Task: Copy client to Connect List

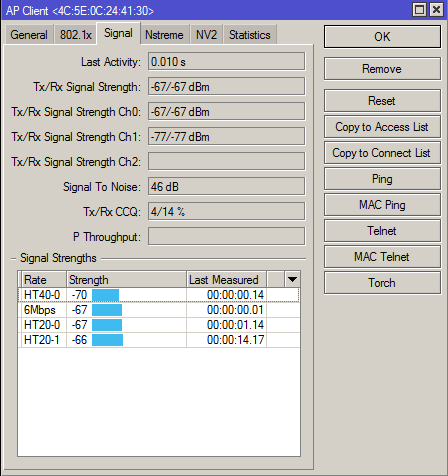Action: pyautogui.click(x=382, y=153)
